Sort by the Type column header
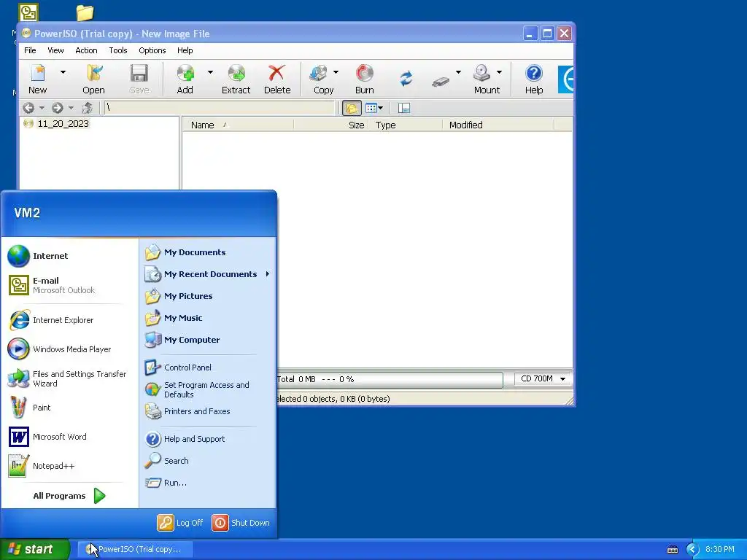This screenshot has height=560, width=747. 406,125
